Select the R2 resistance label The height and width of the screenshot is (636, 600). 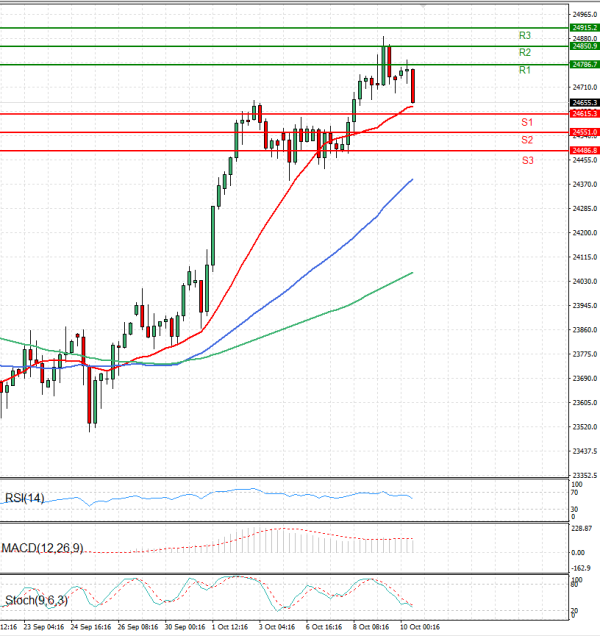tap(525, 52)
